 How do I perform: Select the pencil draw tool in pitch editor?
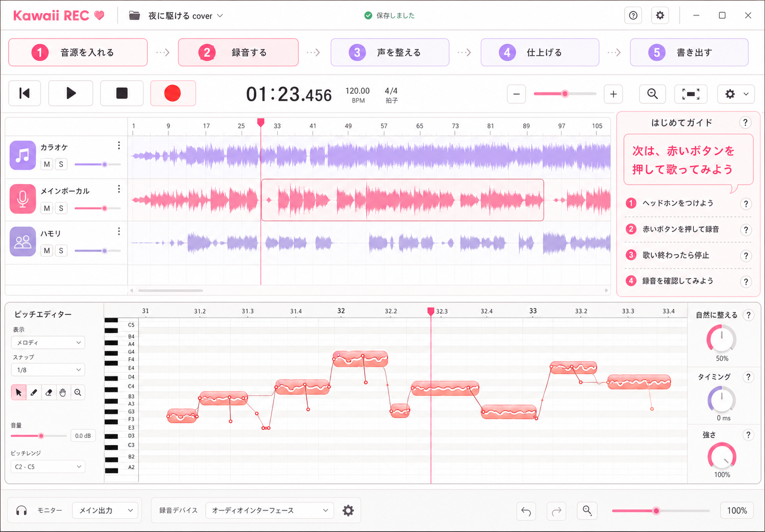tap(34, 393)
